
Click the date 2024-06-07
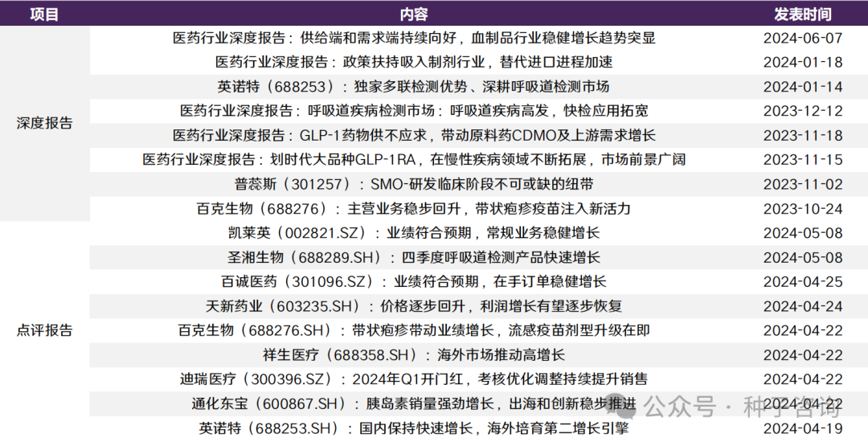pyautogui.click(x=803, y=38)
